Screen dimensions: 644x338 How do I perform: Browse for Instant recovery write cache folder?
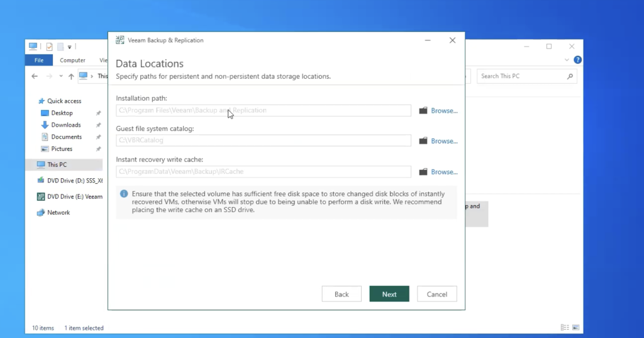[444, 172]
